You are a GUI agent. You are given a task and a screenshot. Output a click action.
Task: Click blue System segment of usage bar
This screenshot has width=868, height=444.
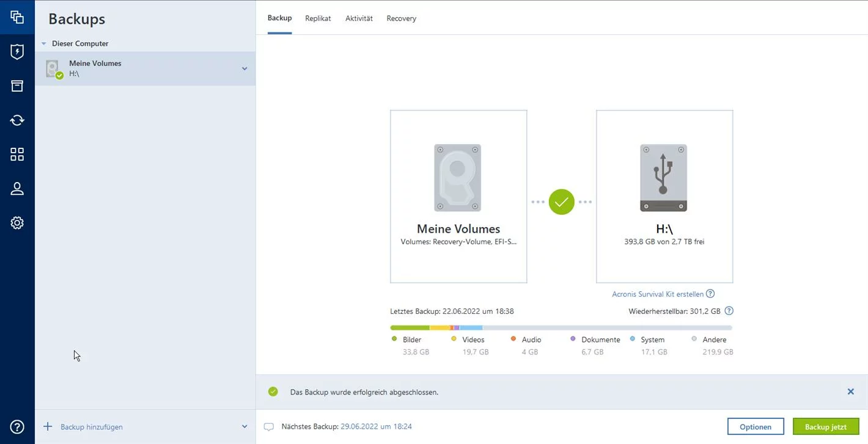pos(471,328)
